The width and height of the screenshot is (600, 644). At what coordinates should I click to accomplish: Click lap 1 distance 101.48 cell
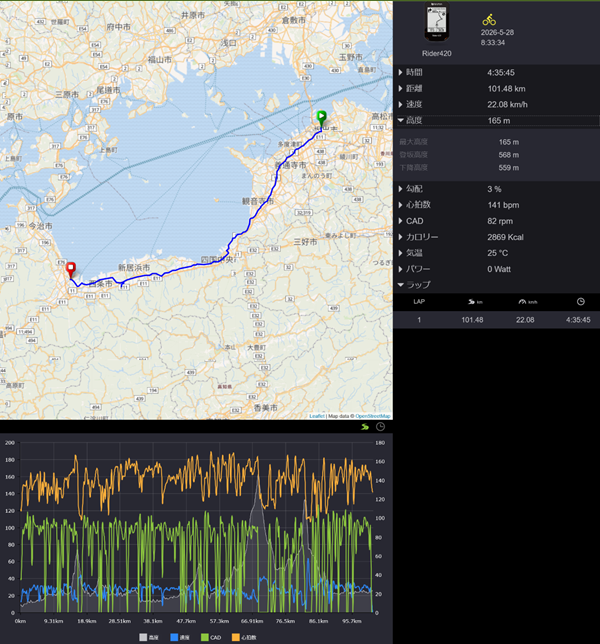[472, 320]
